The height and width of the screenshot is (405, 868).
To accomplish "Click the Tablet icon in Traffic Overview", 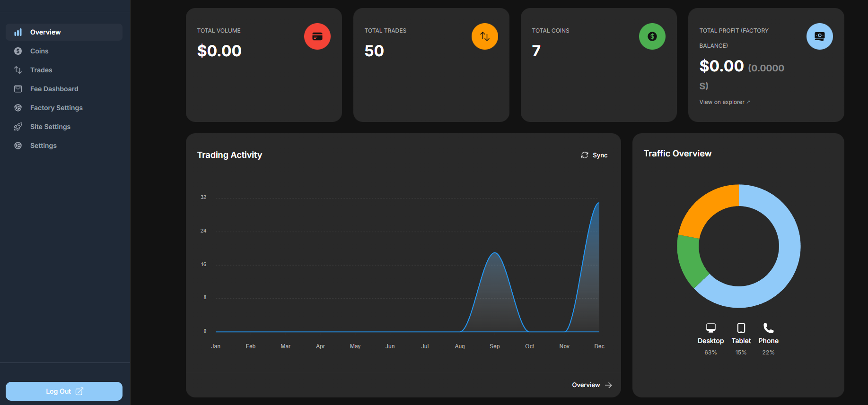I will tap(741, 327).
